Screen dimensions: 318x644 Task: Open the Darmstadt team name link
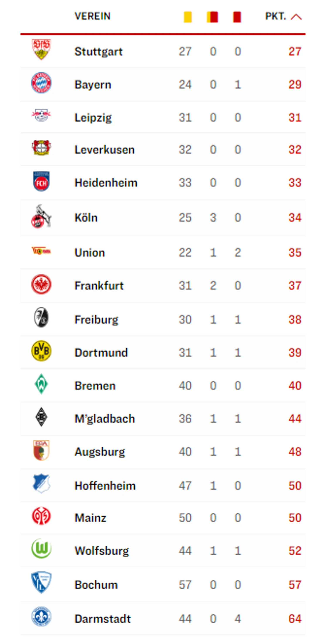(103, 619)
